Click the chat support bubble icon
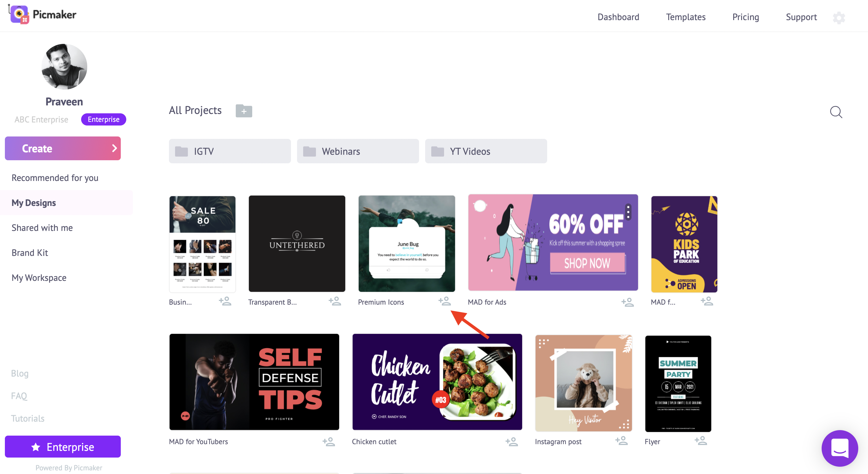The height and width of the screenshot is (474, 868). click(x=840, y=450)
